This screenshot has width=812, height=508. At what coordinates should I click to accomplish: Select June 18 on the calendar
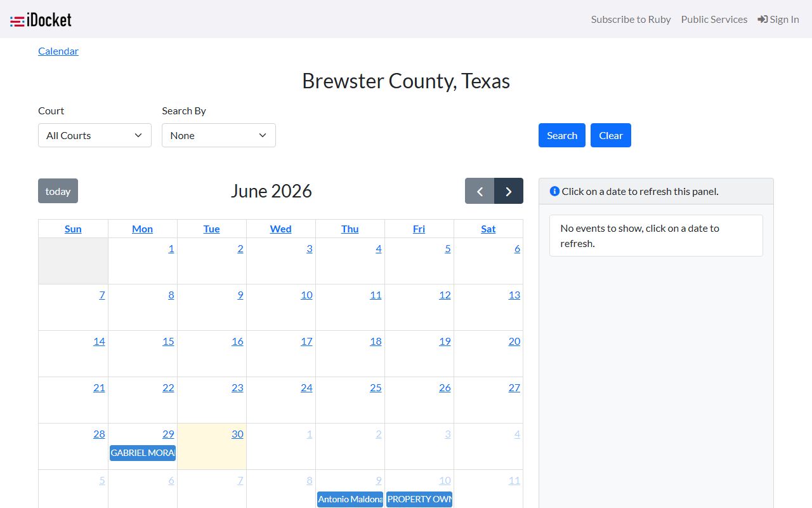pos(376,341)
